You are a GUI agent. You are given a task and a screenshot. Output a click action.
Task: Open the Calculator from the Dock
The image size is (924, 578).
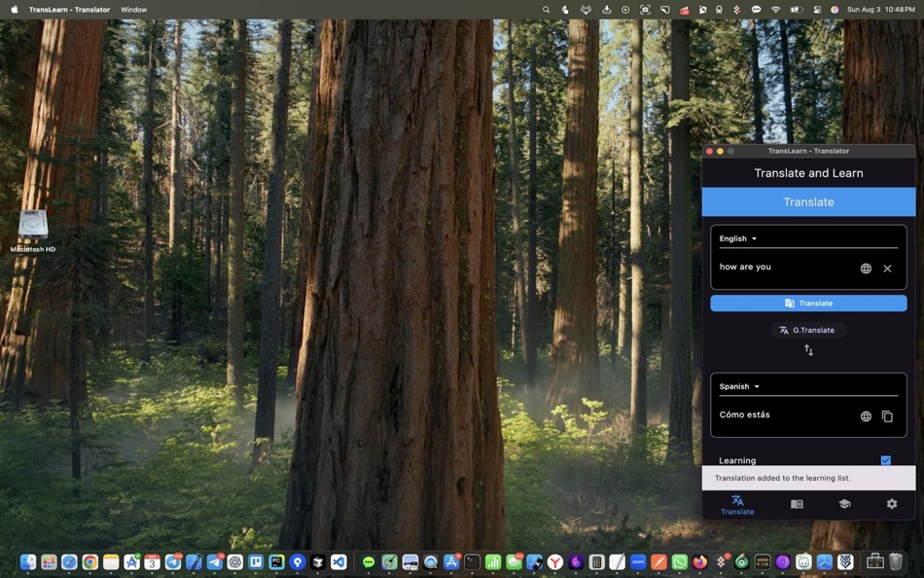click(x=596, y=562)
